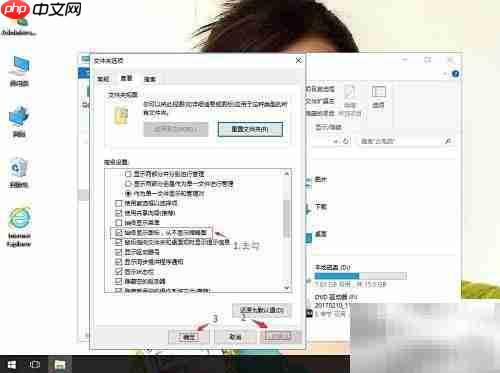Viewport: 500px width, 373px height.
Task: Open the Windows Start menu
Action: pos(12,364)
